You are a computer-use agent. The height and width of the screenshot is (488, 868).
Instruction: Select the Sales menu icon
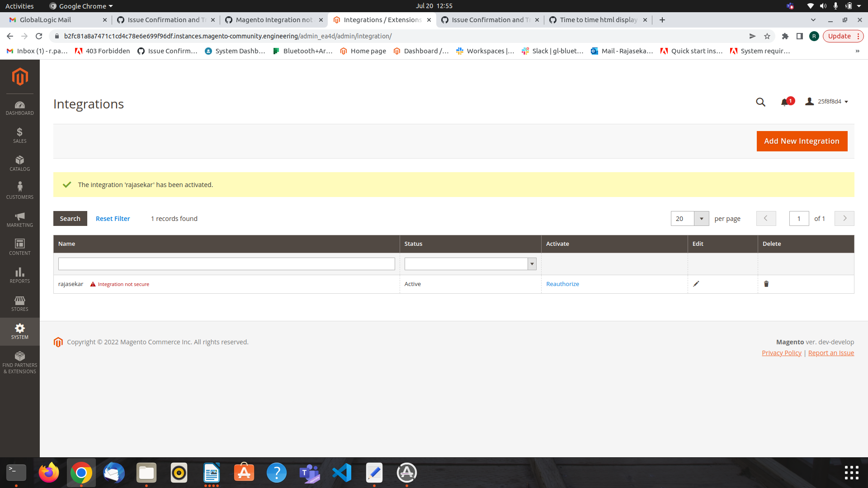tap(20, 135)
